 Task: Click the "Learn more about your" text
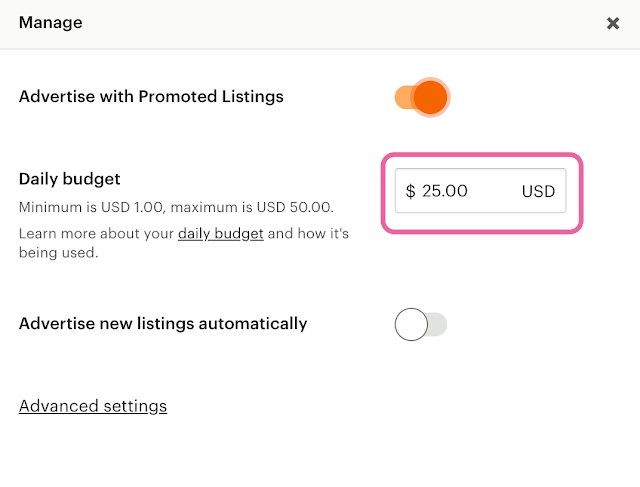tap(97, 234)
